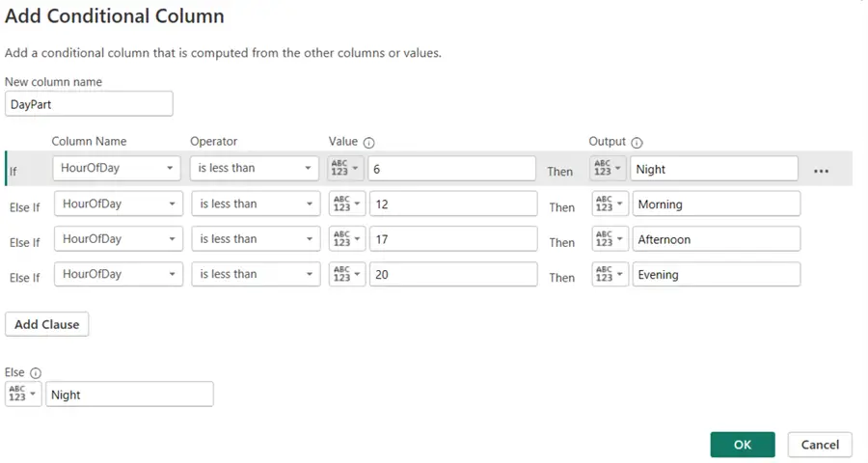The width and height of the screenshot is (868, 463).
Task: Click the Else info icon
Action: (36, 372)
